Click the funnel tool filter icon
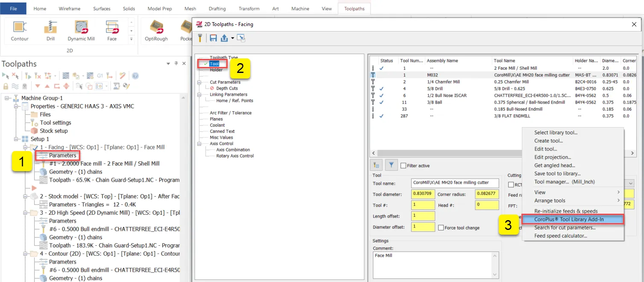 coord(392,165)
